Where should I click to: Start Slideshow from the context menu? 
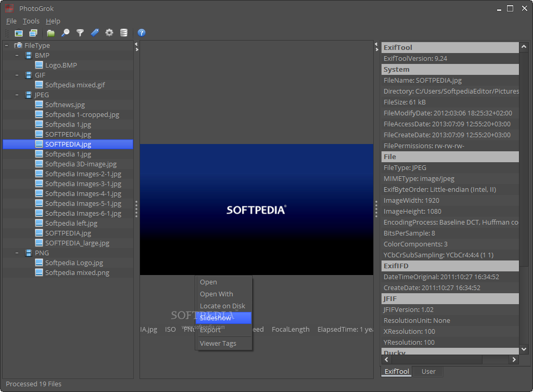(x=223, y=318)
